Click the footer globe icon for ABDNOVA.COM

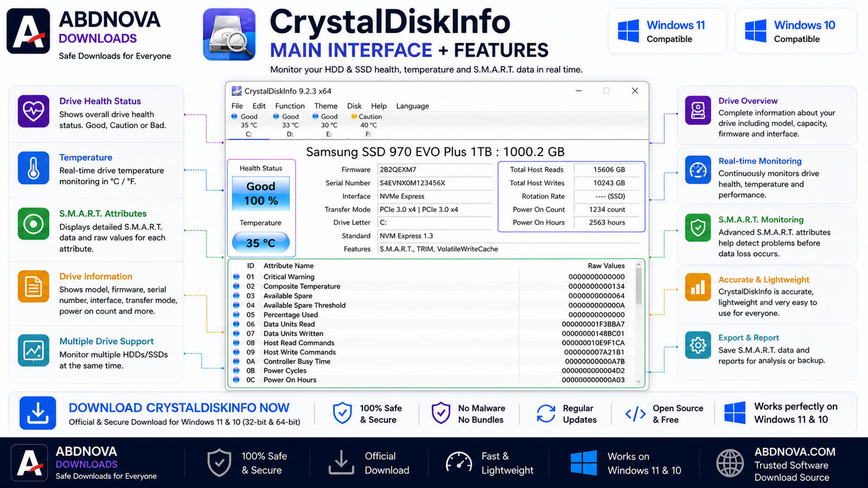[x=730, y=463]
